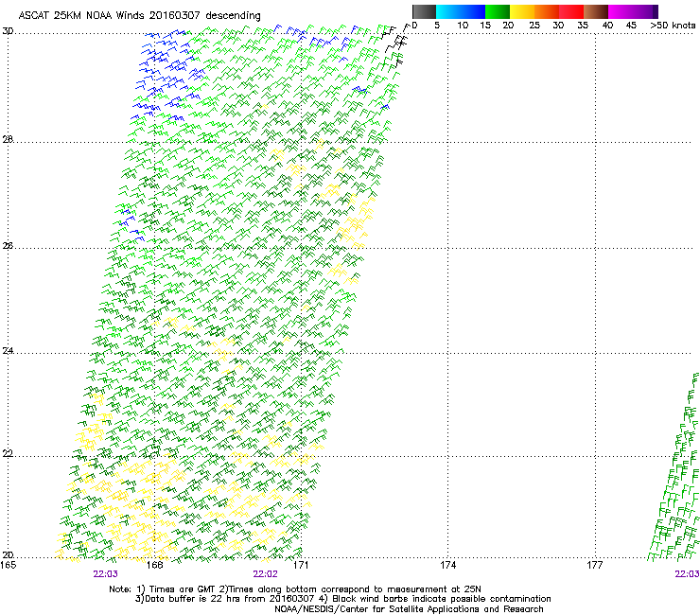Choose the yellow 20–25 knots color segment
This screenshot has height=615, width=700.
pyautogui.click(x=522, y=11)
